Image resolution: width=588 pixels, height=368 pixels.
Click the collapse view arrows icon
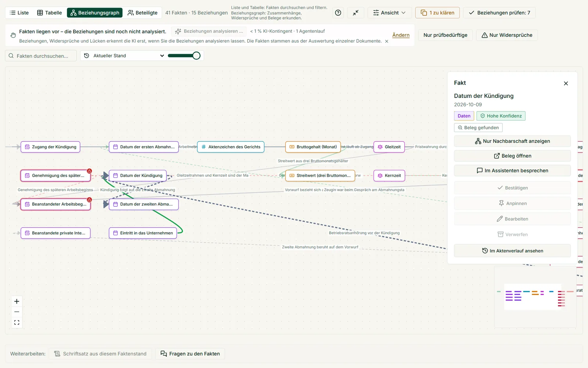pyautogui.click(x=355, y=13)
